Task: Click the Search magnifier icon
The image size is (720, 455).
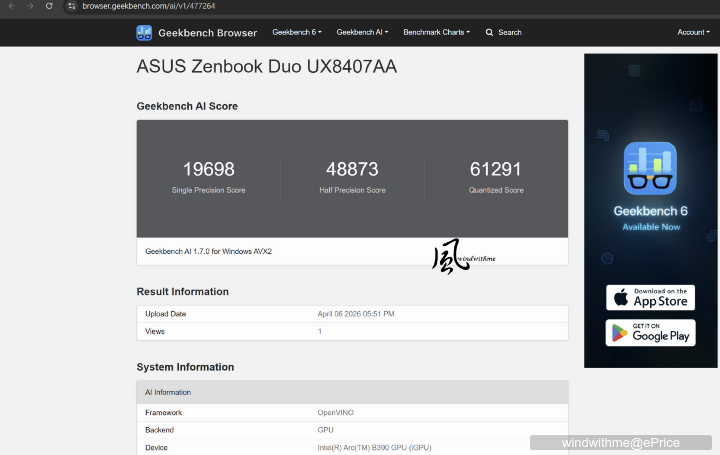Action: 489,33
